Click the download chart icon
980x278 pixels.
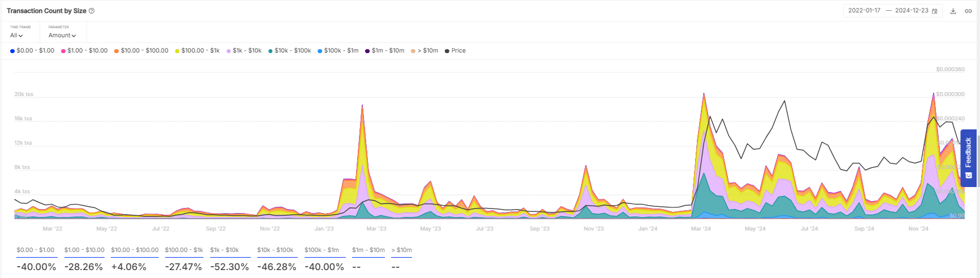pos(953,11)
